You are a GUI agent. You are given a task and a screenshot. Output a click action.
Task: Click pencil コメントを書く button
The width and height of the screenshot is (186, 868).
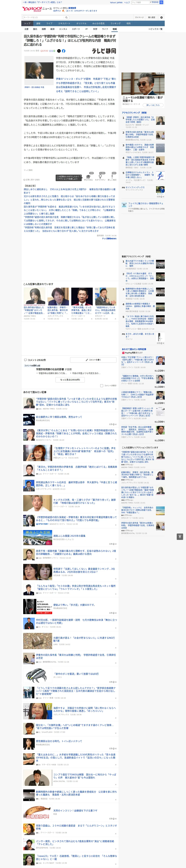point(93,360)
